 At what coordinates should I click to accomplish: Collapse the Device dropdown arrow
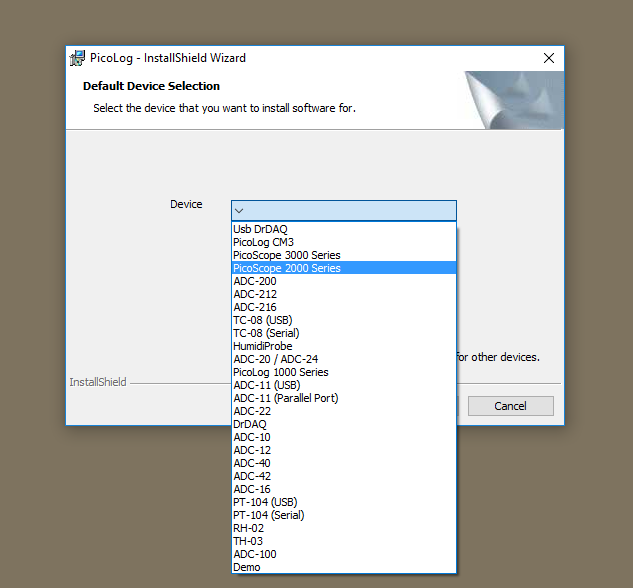click(239, 211)
